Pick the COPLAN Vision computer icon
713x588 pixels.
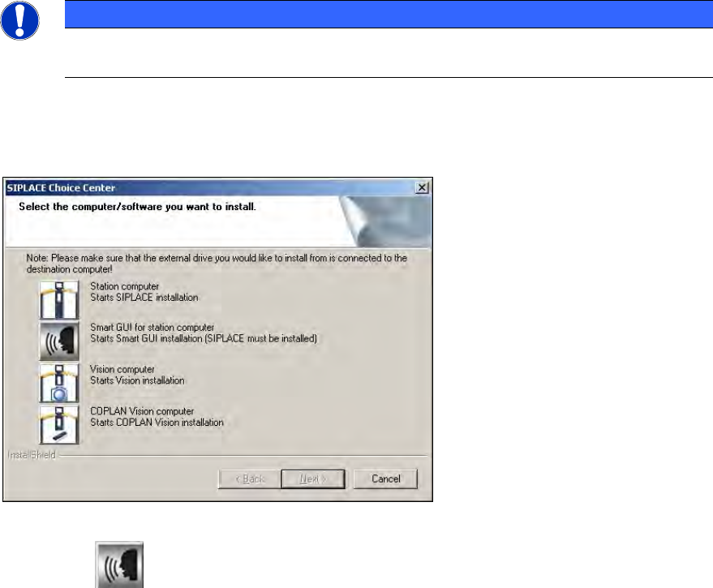(x=59, y=425)
